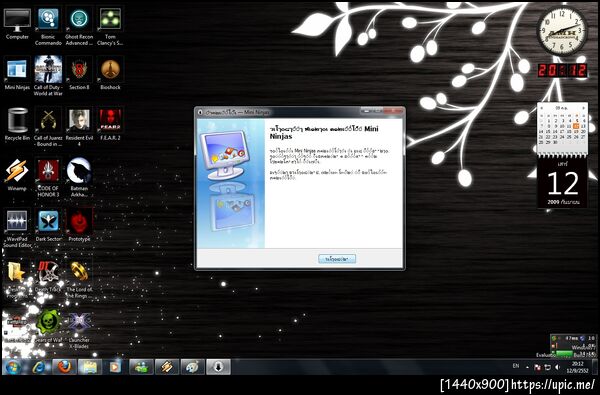Open the messenger taskbar button
This screenshot has width=600, height=395.
[141, 367]
